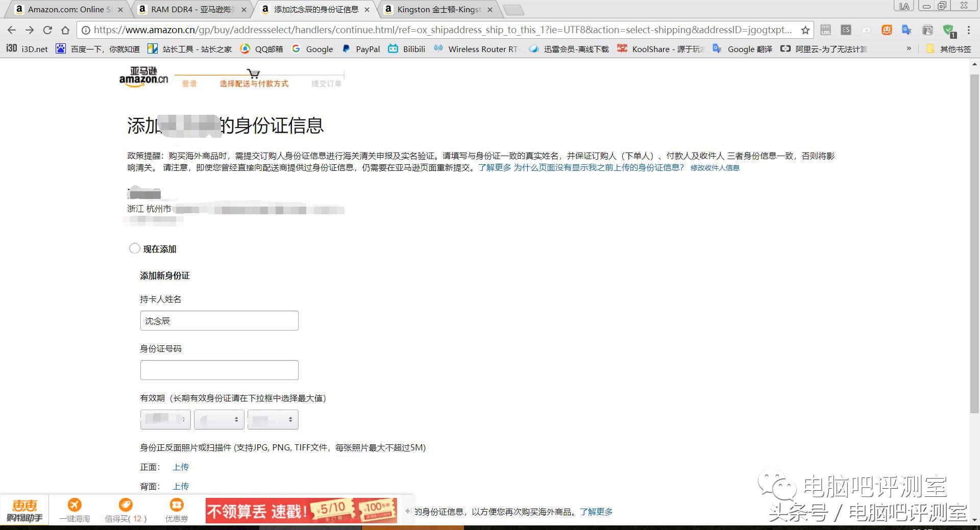Screen dimensions: 980x530
Task: Click the amazon.cn logo
Action: [143, 77]
